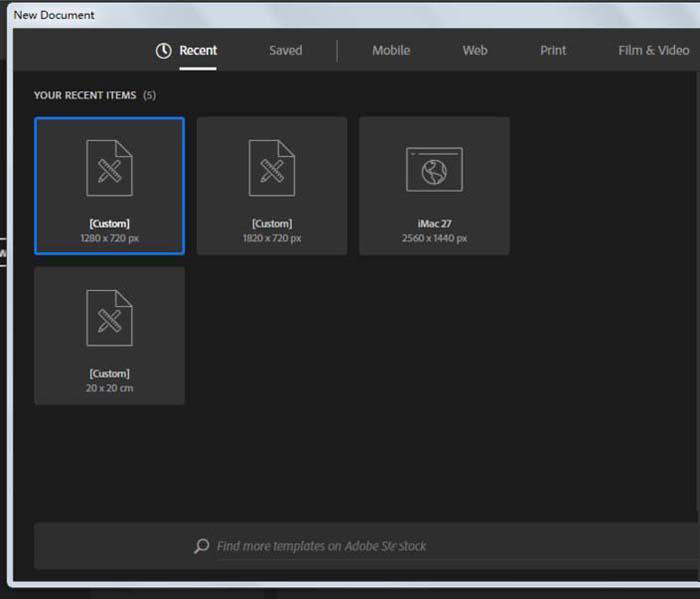Click the "20 x 20 cm" size text
Screen dimensions: 700x599
[x=109, y=388]
